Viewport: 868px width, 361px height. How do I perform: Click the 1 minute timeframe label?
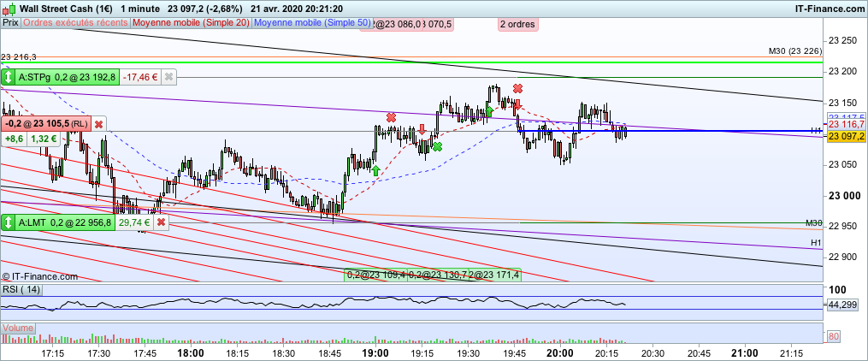[x=139, y=9]
